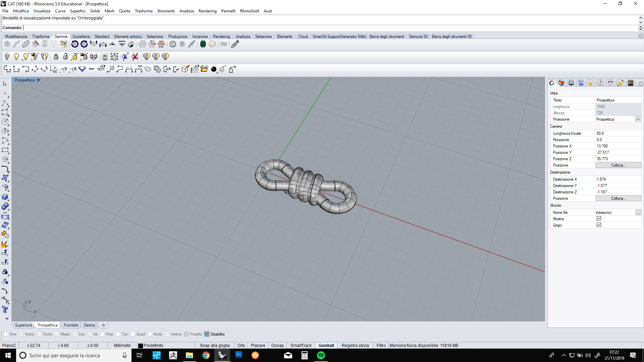This screenshot has height=362, width=644.
Task: Click the SW toolbar icon
Action: click(224, 44)
